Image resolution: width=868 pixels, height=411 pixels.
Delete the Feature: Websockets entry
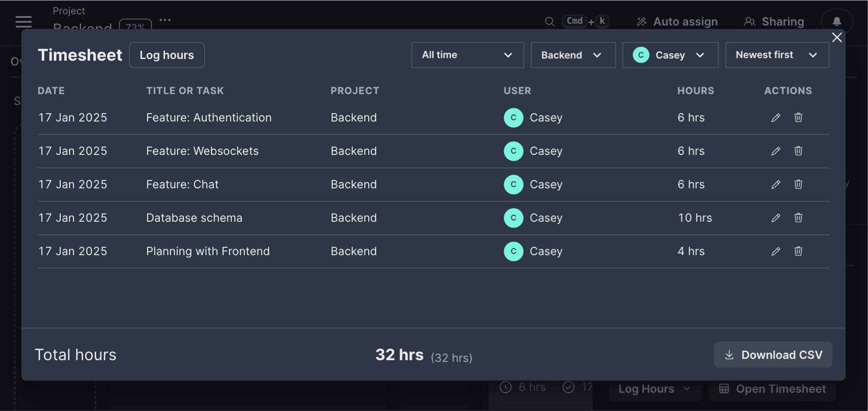click(x=798, y=151)
